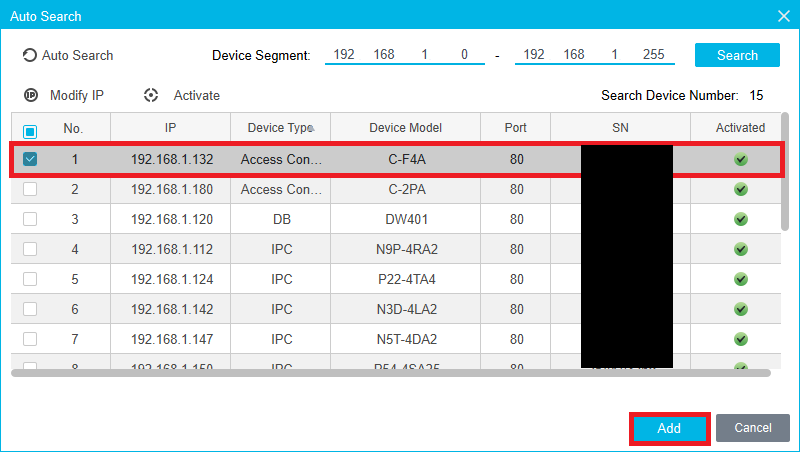Click the Search button
800x452 pixels.
[737, 55]
